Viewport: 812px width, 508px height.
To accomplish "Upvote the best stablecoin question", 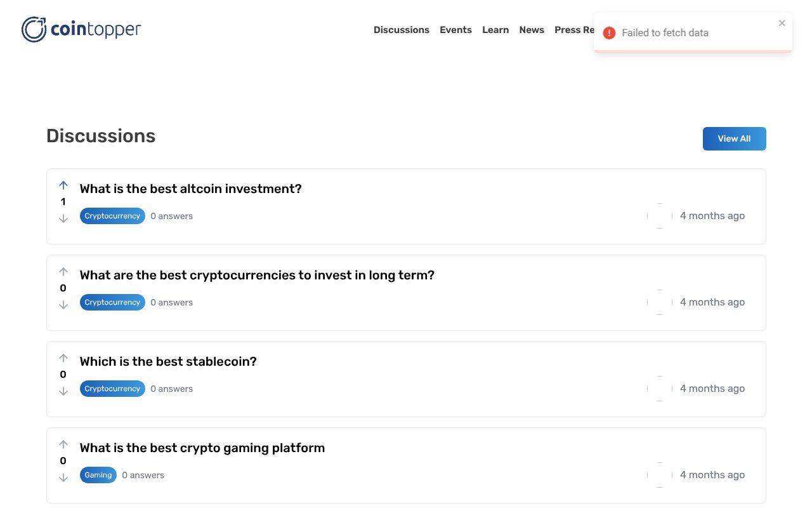I will tap(63, 358).
